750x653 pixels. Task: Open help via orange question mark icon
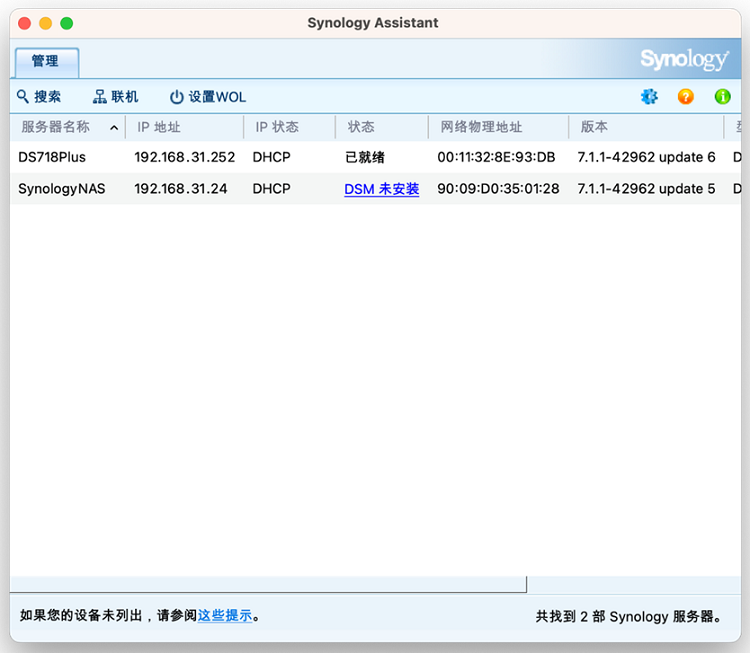[x=685, y=97]
